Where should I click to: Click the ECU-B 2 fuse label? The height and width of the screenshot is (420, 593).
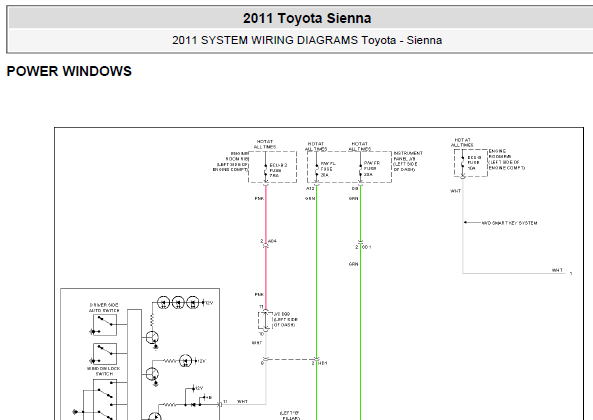(x=278, y=170)
